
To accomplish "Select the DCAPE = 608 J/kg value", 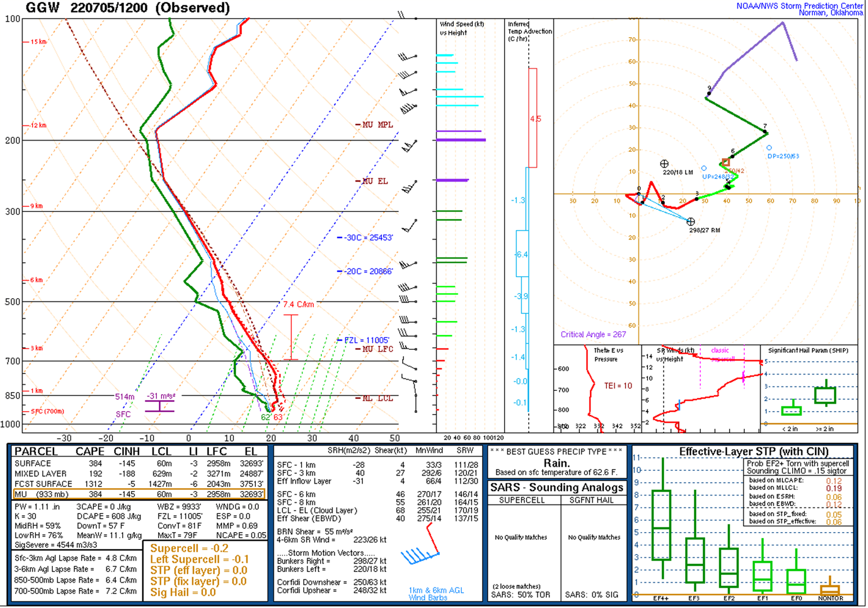I will (109, 516).
